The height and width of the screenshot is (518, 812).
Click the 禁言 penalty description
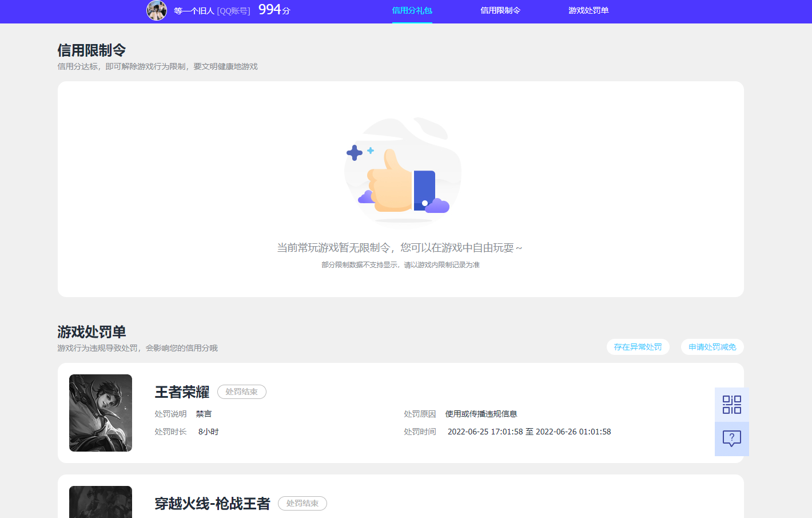click(x=204, y=414)
